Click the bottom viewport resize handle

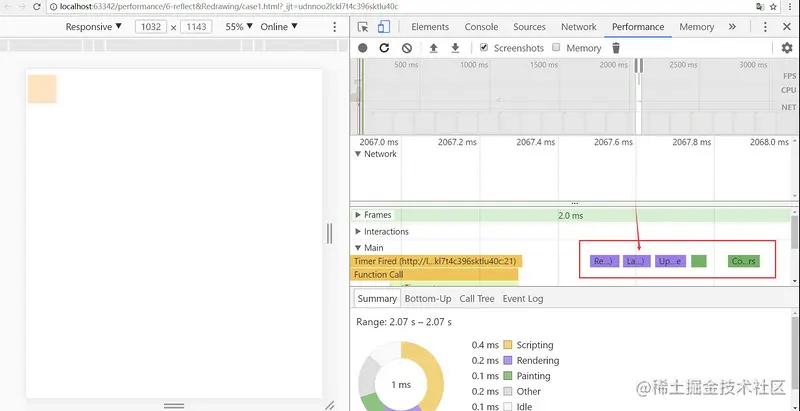[173, 406]
